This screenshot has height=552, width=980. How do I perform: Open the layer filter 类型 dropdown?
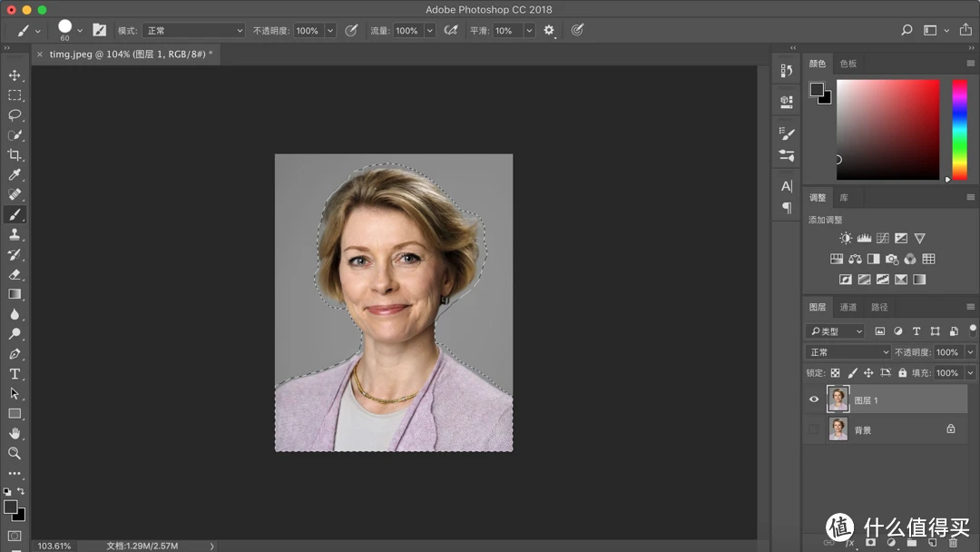coord(835,331)
